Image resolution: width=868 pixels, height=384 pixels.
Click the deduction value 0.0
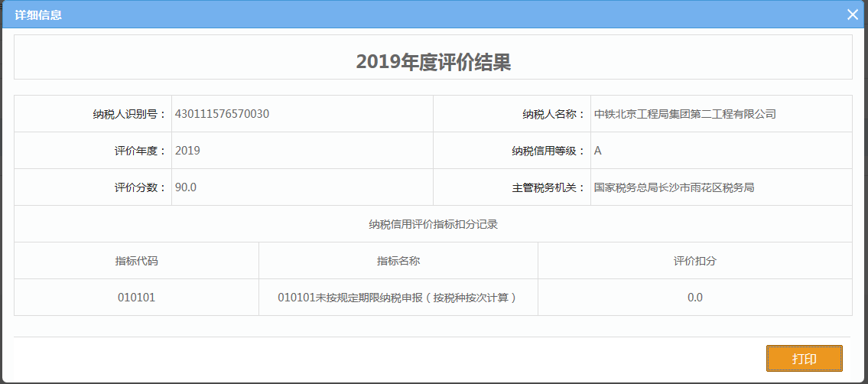(x=695, y=297)
